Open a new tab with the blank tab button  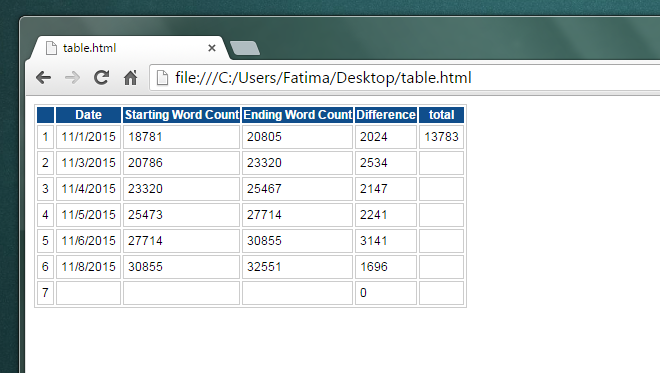(x=245, y=48)
